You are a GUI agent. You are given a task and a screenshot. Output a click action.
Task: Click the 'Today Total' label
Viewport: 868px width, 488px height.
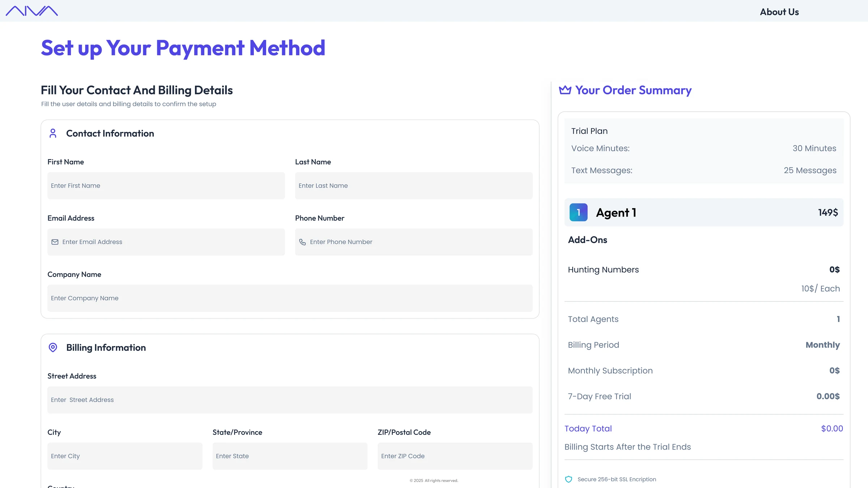[x=588, y=429]
